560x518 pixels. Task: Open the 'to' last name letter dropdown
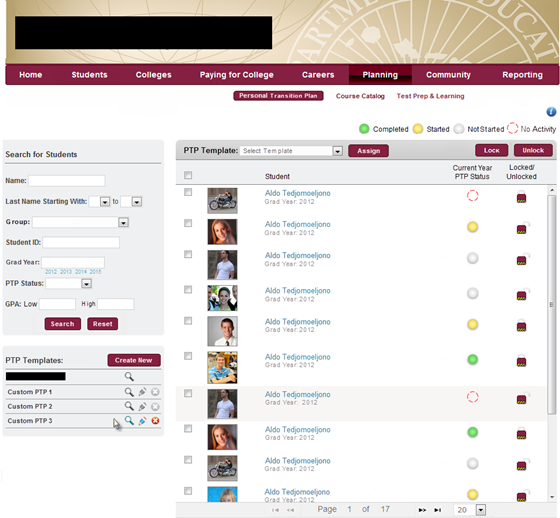click(131, 201)
